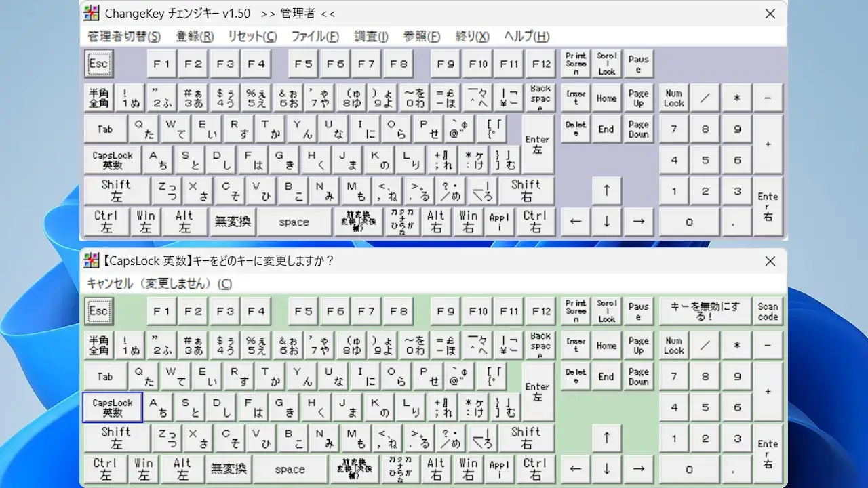
Task: Click Num Lock key in the upper keyboard
Action: 673,98
